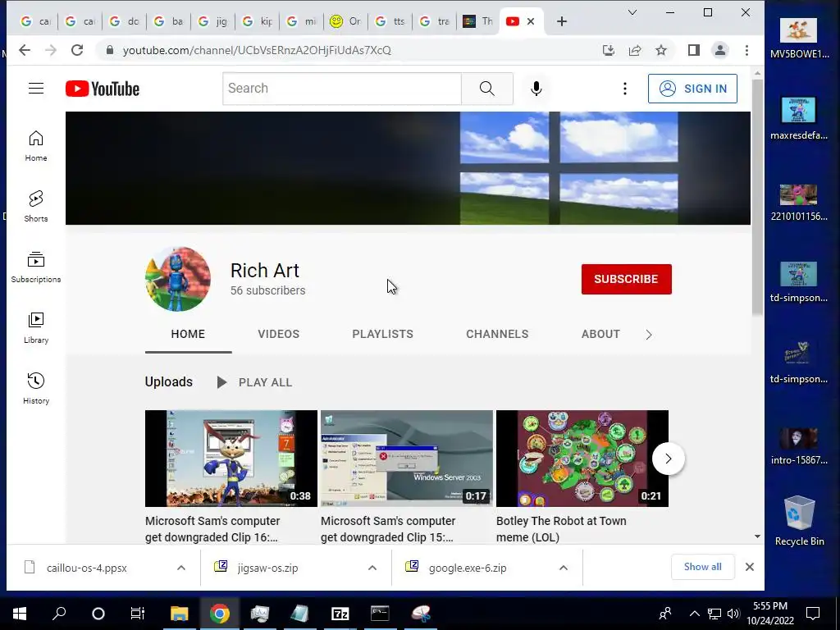The width and height of the screenshot is (840, 630).
Task: Show next uploads with carousel arrow
Action: (x=668, y=459)
